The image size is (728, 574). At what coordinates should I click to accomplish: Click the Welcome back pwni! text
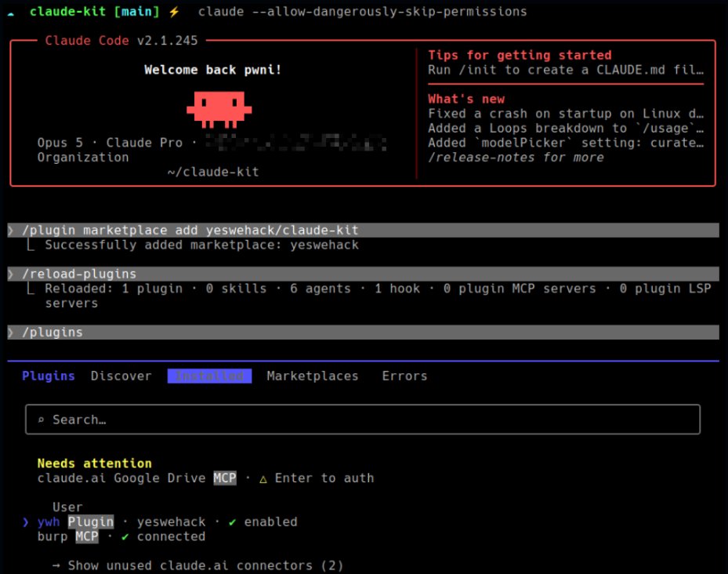point(212,70)
